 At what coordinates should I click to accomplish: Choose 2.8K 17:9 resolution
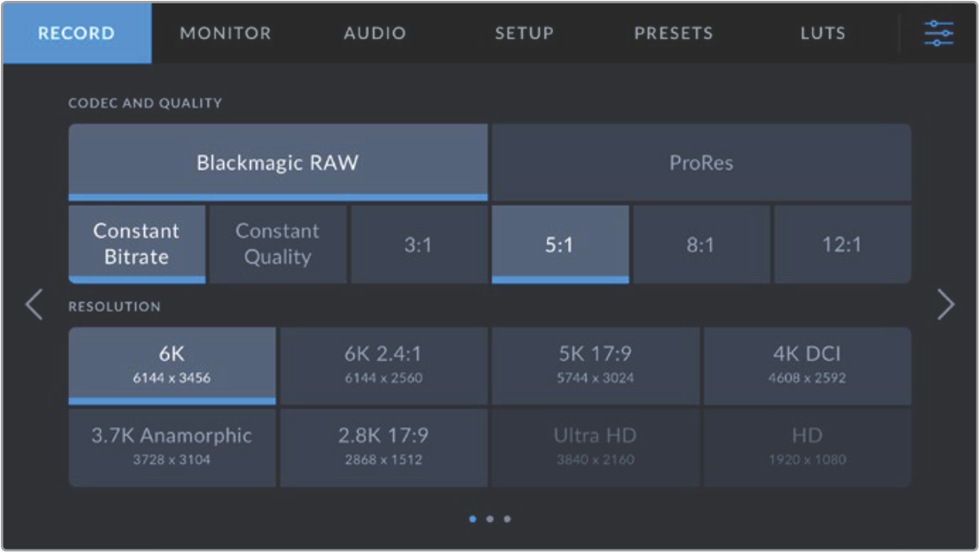click(384, 447)
